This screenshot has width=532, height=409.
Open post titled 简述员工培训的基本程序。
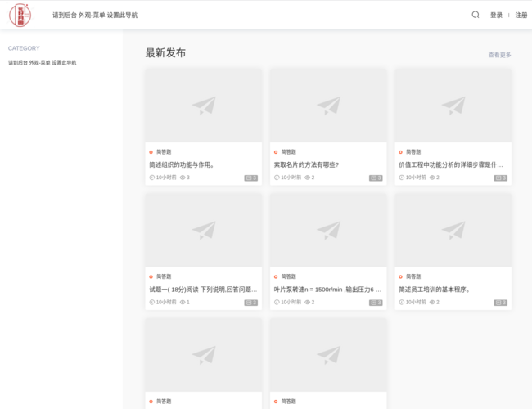[x=434, y=290]
